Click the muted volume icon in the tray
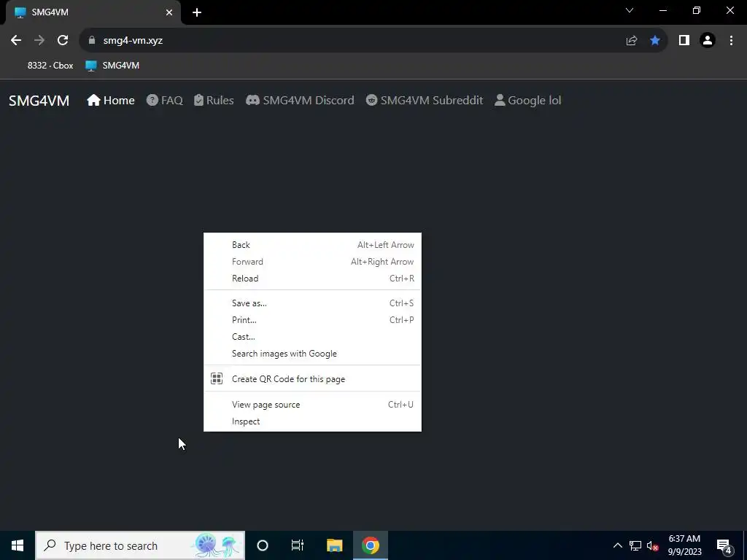Image resolution: width=747 pixels, height=560 pixels. pyautogui.click(x=652, y=545)
